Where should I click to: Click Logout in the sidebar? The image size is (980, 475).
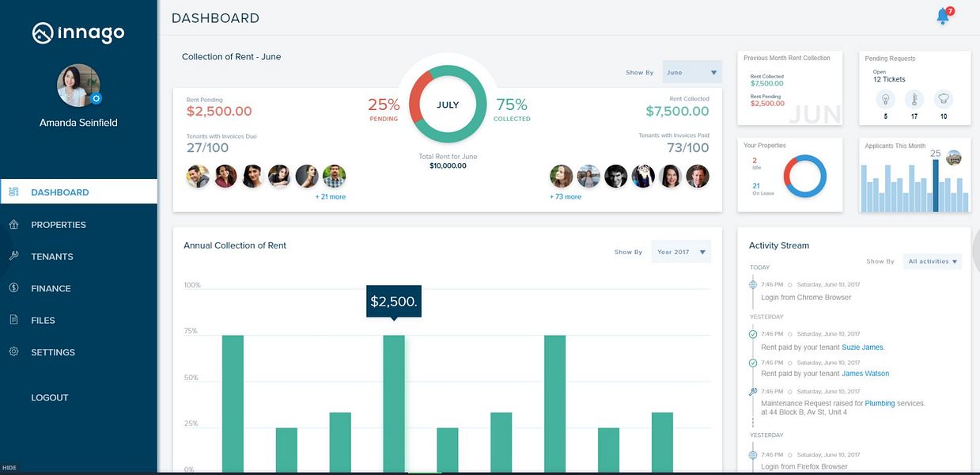coord(50,397)
